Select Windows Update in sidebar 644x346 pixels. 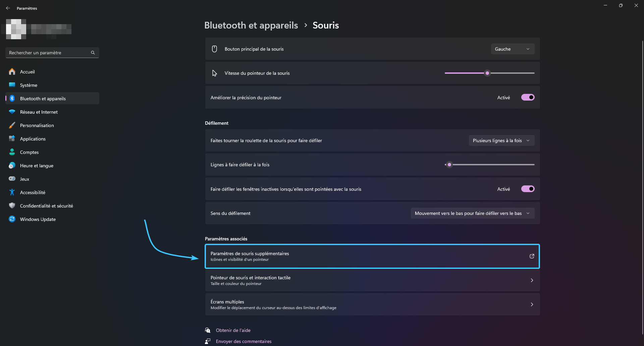click(52, 219)
